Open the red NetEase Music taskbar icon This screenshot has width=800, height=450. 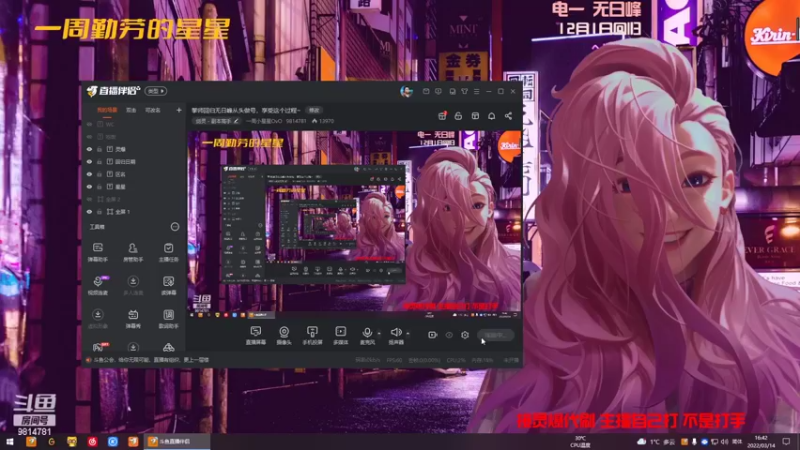(x=92, y=442)
